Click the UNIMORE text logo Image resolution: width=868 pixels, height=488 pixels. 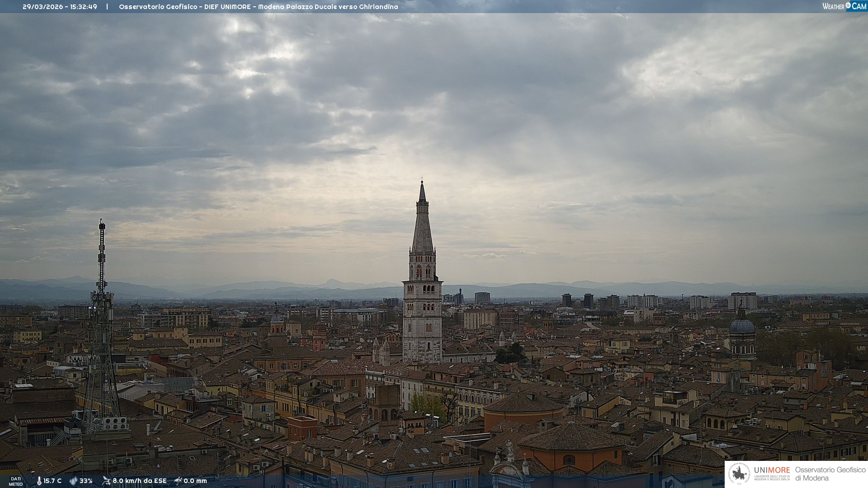tap(772, 470)
